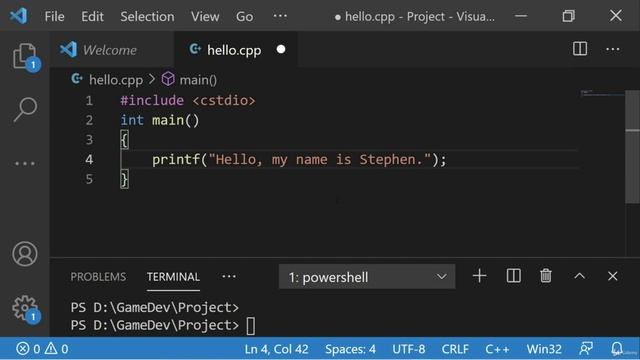Show hidden menu items via title bar ellipsis

(x=280, y=16)
